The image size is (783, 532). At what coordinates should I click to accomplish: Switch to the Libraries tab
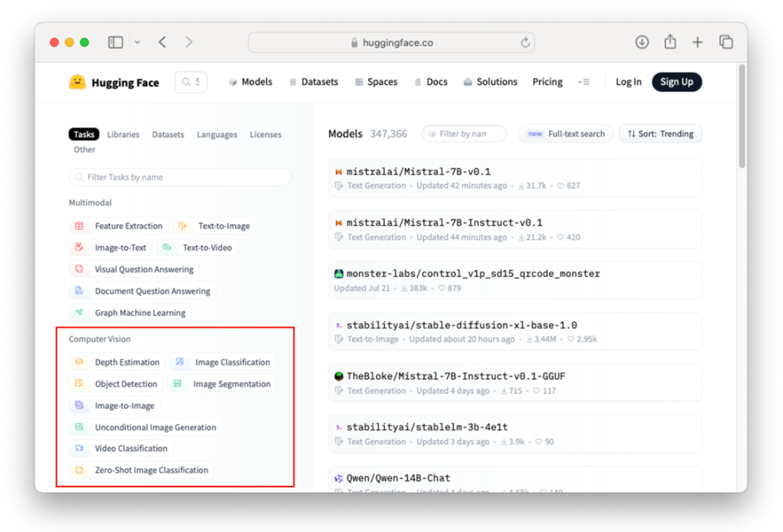click(x=123, y=134)
